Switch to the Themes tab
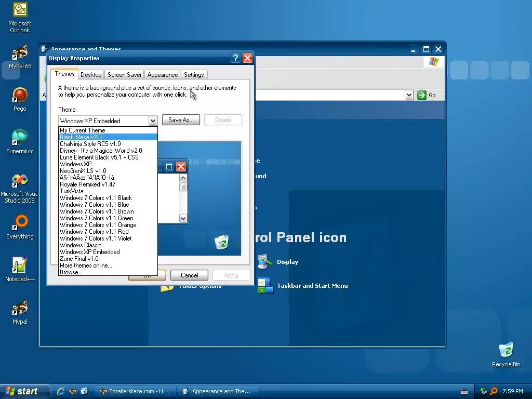The width and height of the screenshot is (532, 399). 64,74
